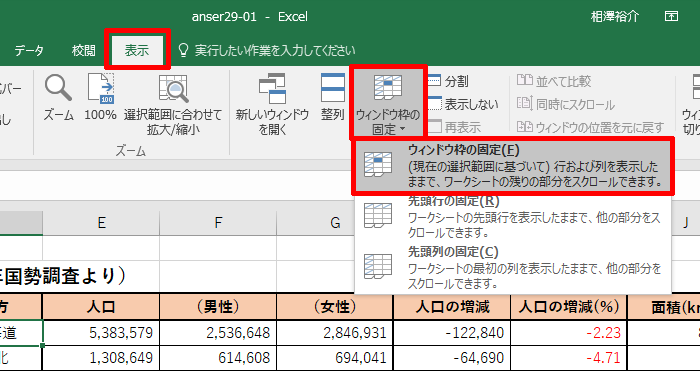Click the cell with 614,608

coord(218,358)
